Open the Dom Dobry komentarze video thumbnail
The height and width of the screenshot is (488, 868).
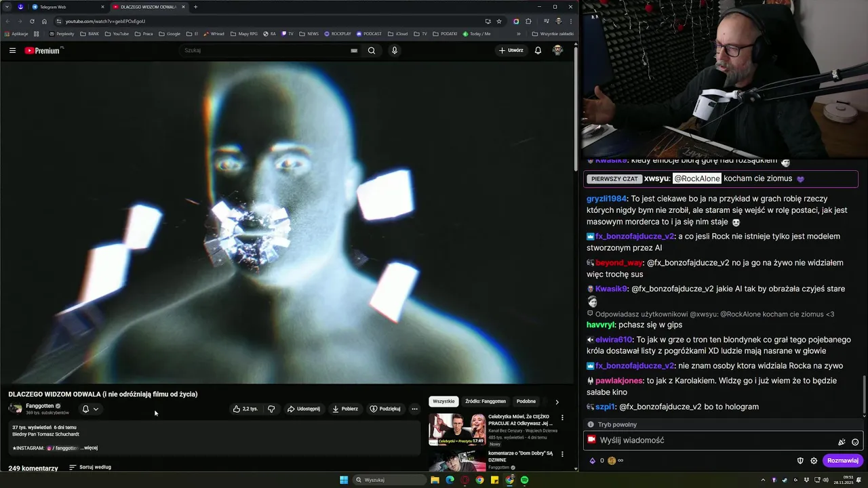click(x=457, y=460)
